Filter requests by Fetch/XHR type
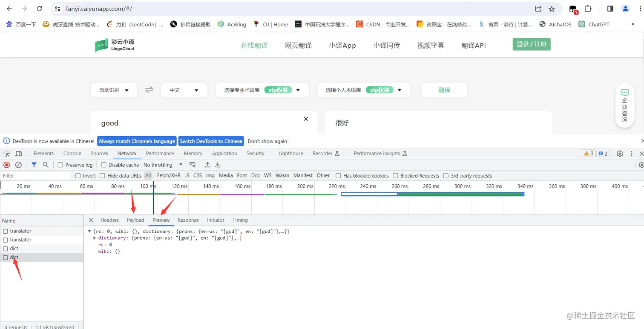The image size is (644, 329). click(x=169, y=176)
